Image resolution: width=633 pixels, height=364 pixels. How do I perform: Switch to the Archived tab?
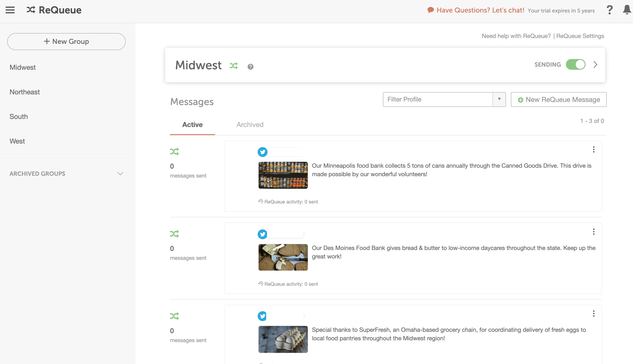(x=250, y=125)
